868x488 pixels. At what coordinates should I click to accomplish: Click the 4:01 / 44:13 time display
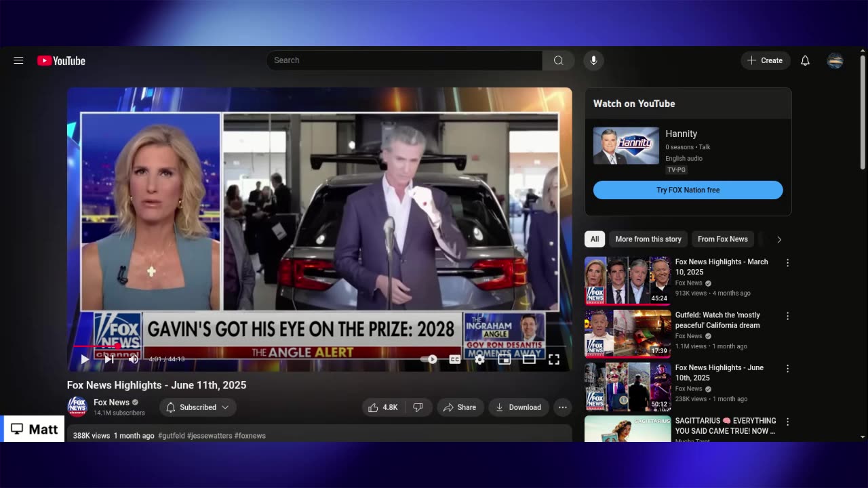[x=166, y=359]
